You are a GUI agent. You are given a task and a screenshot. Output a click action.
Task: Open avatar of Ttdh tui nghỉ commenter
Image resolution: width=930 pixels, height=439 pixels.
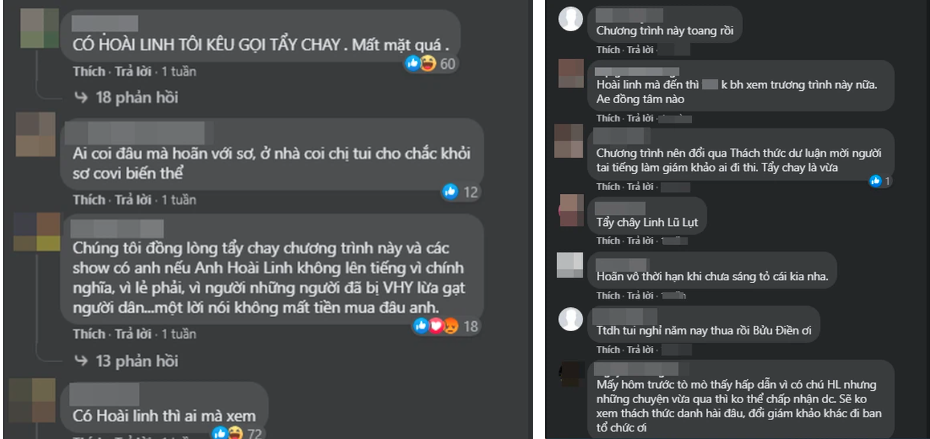571,319
